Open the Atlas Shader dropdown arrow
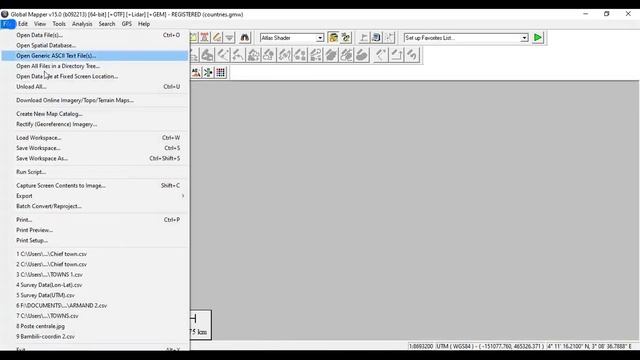This screenshot has height=360, width=640. (x=320, y=38)
